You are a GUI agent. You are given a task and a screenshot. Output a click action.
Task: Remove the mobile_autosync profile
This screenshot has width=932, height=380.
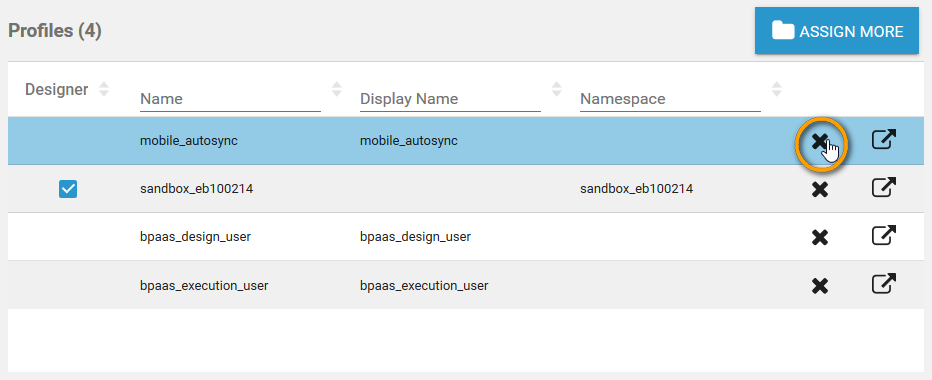pyautogui.click(x=820, y=142)
